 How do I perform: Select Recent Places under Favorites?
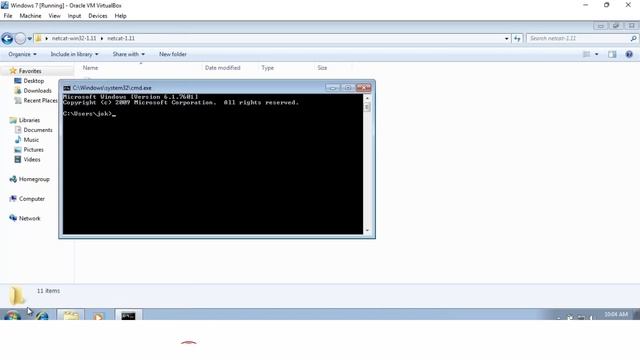pos(40,100)
